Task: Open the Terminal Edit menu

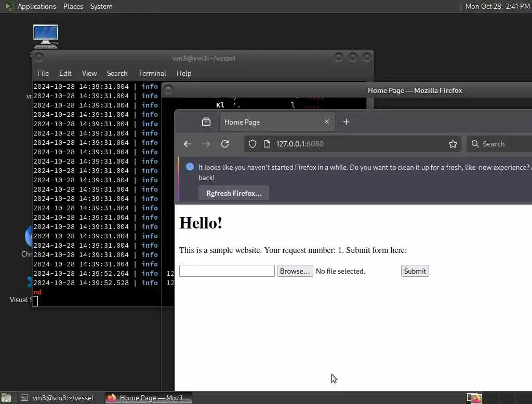Action: [x=65, y=73]
